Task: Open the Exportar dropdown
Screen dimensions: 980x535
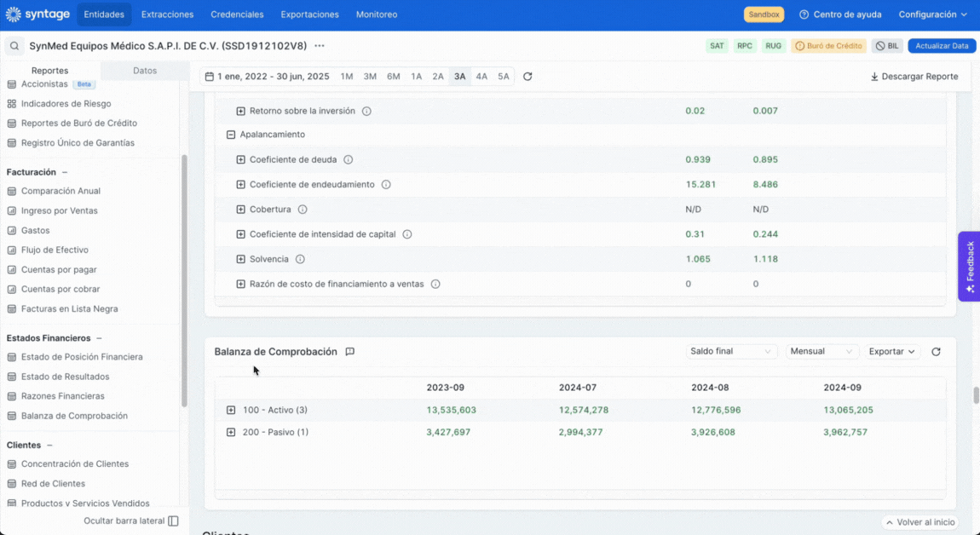Action: coord(892,352)
